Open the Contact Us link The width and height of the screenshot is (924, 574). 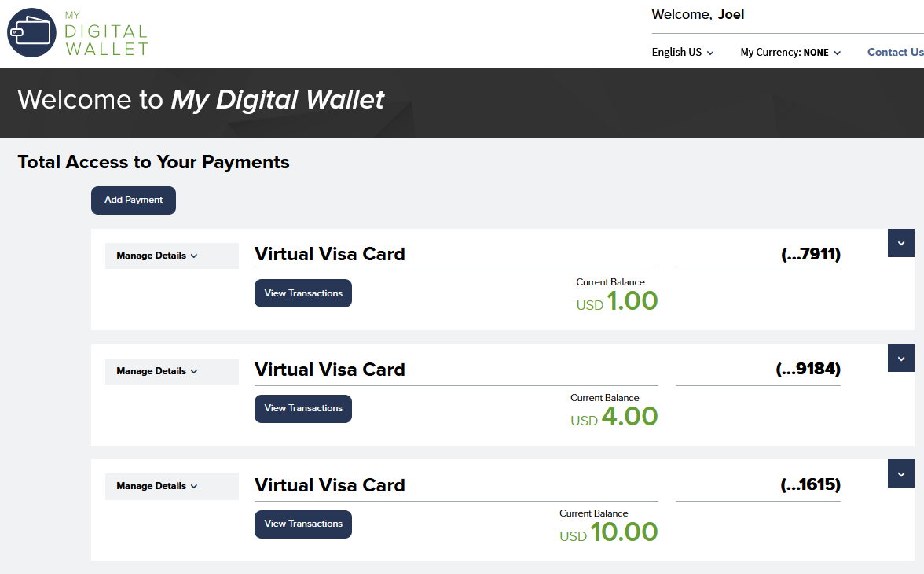point(895,53)
